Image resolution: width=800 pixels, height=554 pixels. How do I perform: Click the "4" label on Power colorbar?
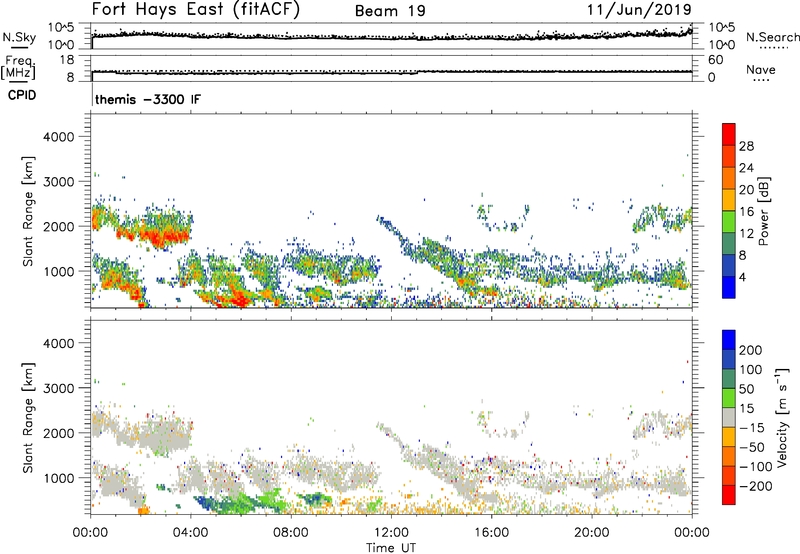[743, 277]
